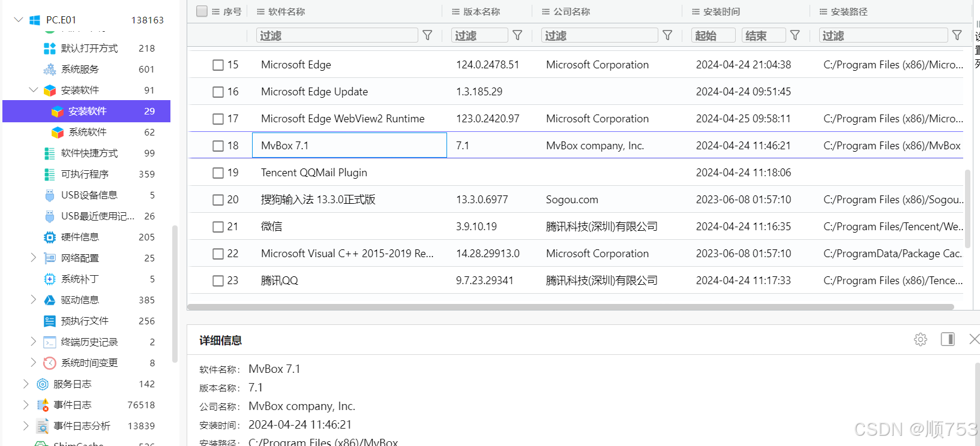
Task: Click the 预执行文件 icon
Action: (50, 321)
